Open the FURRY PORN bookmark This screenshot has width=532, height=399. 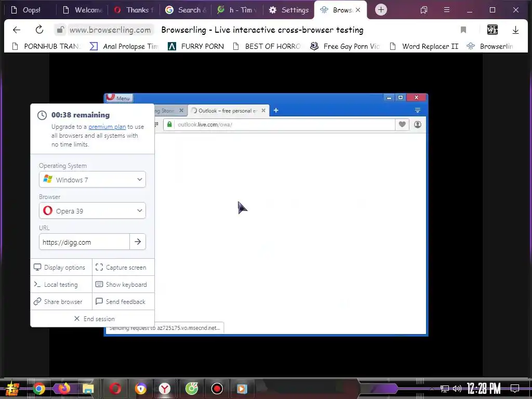[x=196, y=46]
